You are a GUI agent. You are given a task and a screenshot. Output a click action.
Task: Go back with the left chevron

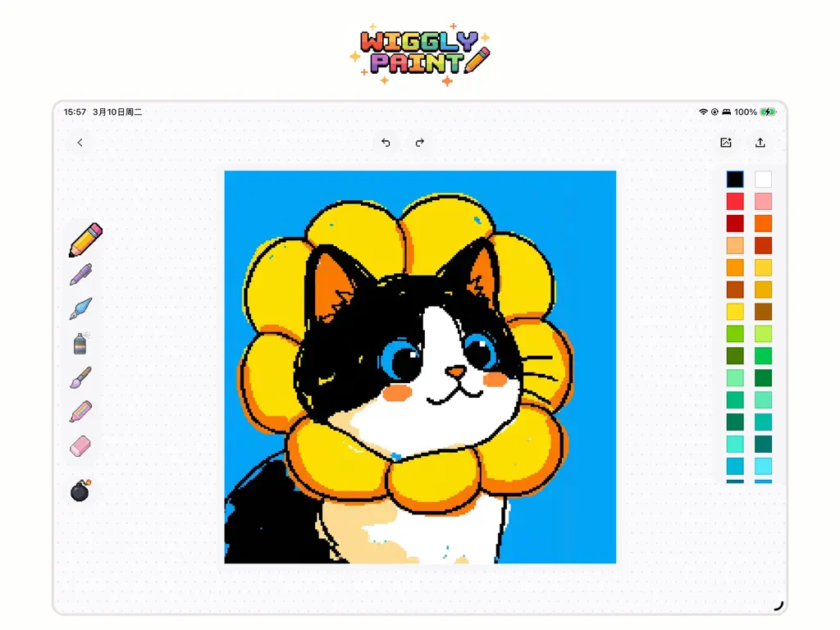[80, 143]
